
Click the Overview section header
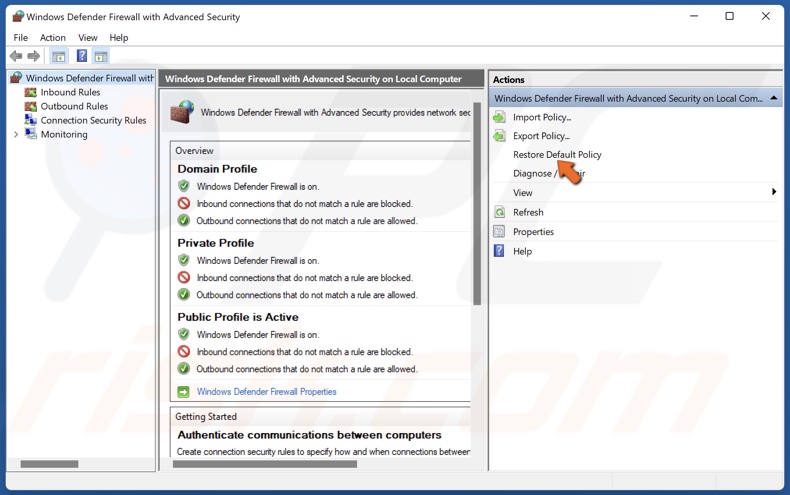(x=194, y=151)
